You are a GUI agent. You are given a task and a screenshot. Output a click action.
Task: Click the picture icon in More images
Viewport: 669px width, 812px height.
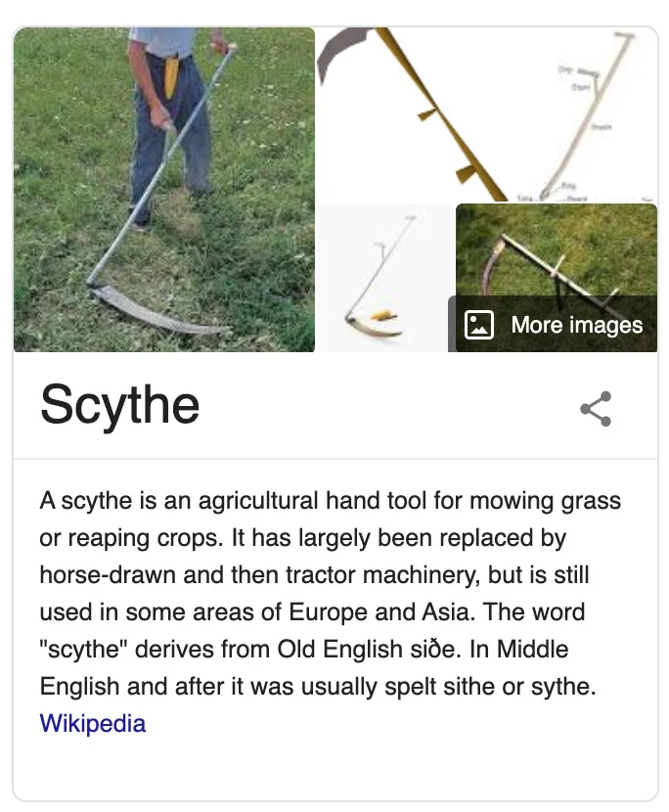(x=478, y=325)
